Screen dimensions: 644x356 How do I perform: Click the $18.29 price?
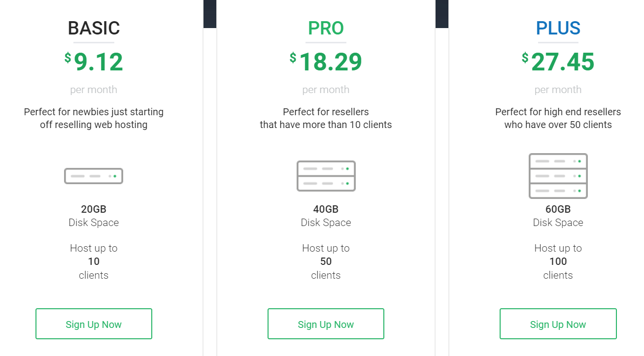(x=326, y=62)
